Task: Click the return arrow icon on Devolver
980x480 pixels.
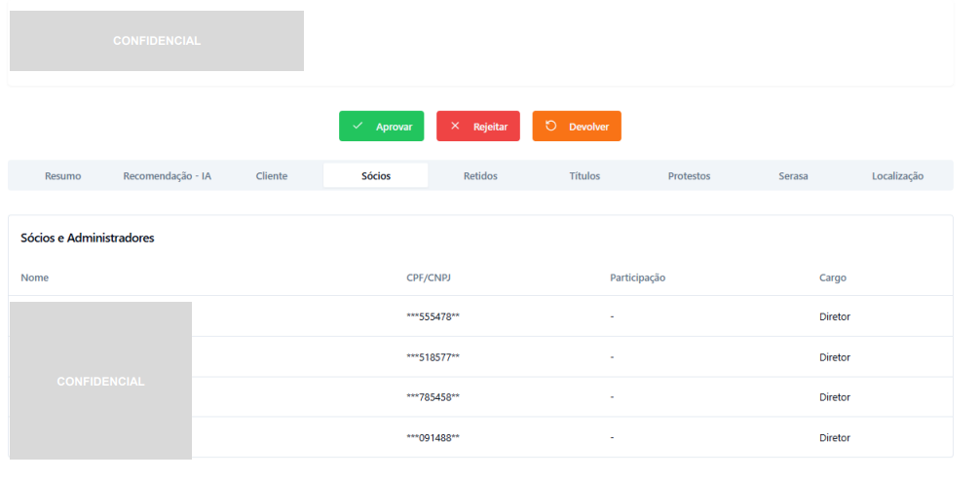Action: [x=551, y=127]
